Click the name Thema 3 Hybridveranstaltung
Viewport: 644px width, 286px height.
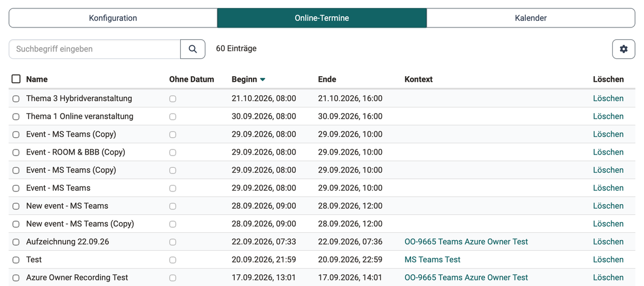79,99
